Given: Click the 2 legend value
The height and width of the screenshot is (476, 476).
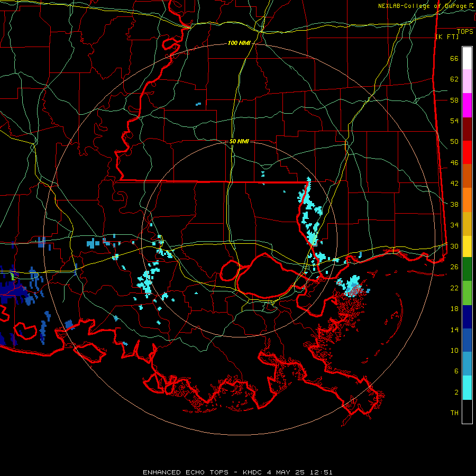Looking at the screenshot, I should 456,392.
